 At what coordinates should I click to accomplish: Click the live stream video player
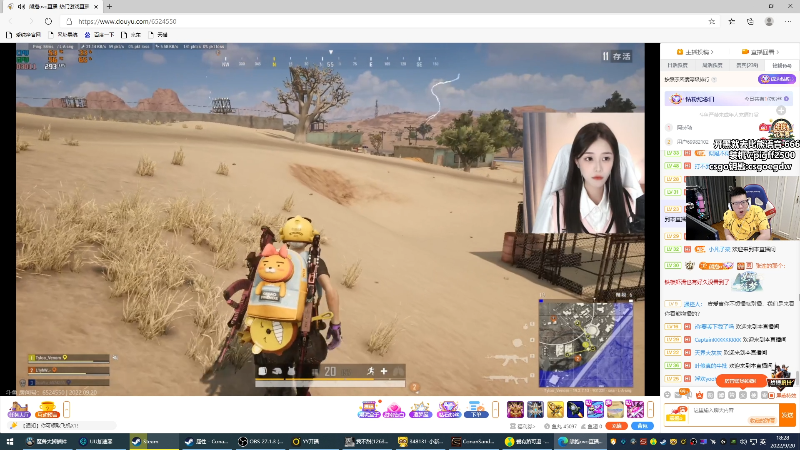click(330, 219)
